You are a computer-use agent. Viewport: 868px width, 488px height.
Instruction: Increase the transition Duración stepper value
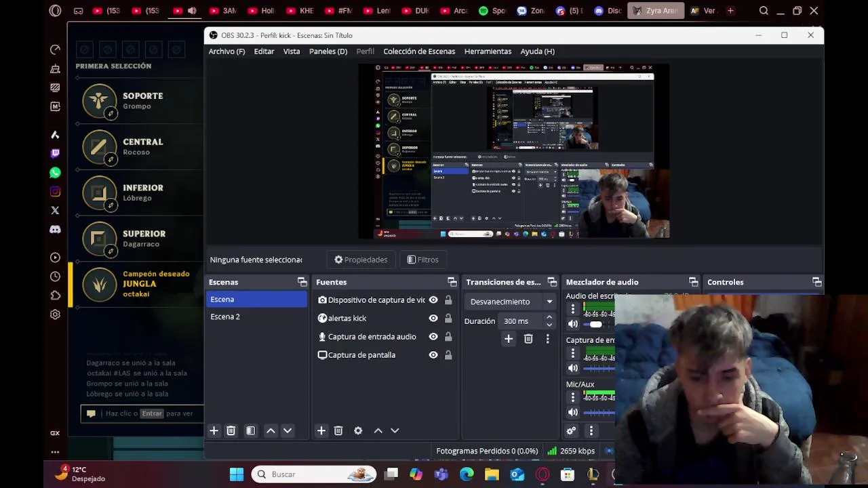(x=549, y=317)
